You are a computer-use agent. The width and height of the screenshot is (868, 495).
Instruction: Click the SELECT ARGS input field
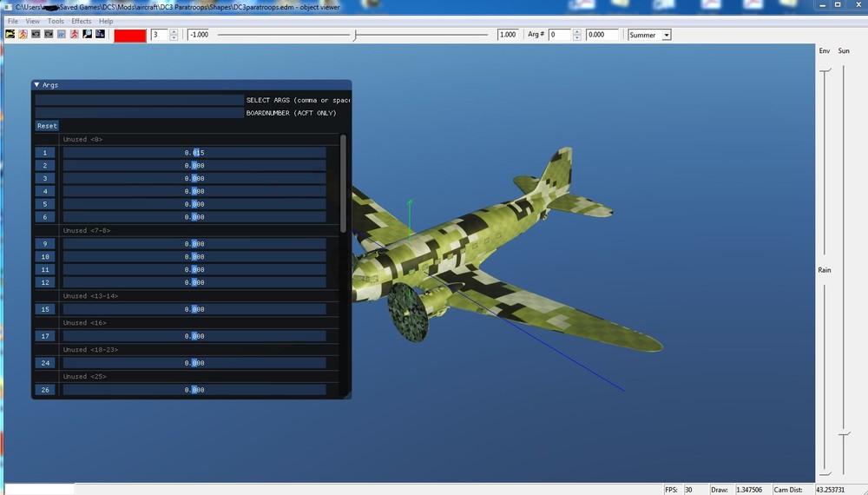(139, 100)
